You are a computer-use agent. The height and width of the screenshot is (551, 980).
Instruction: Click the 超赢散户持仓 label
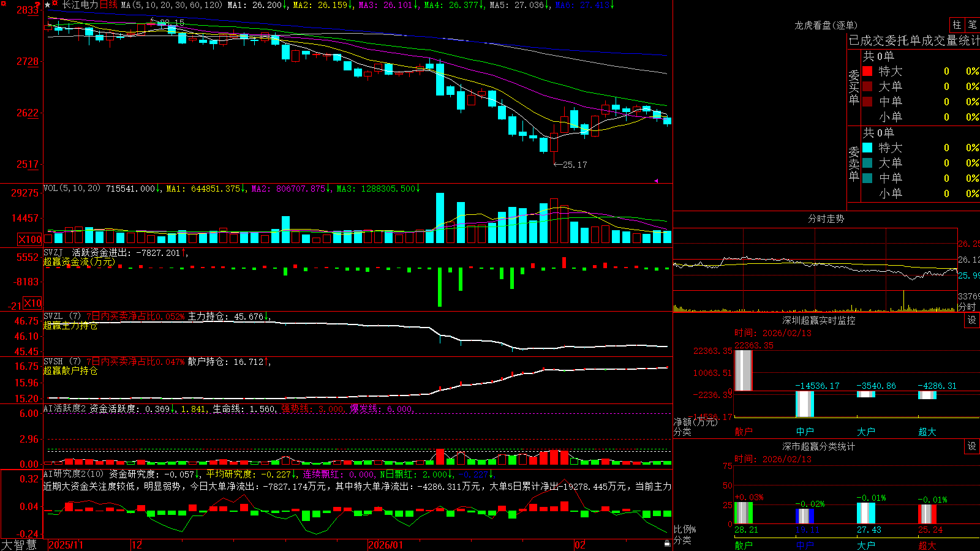(70, 371)
